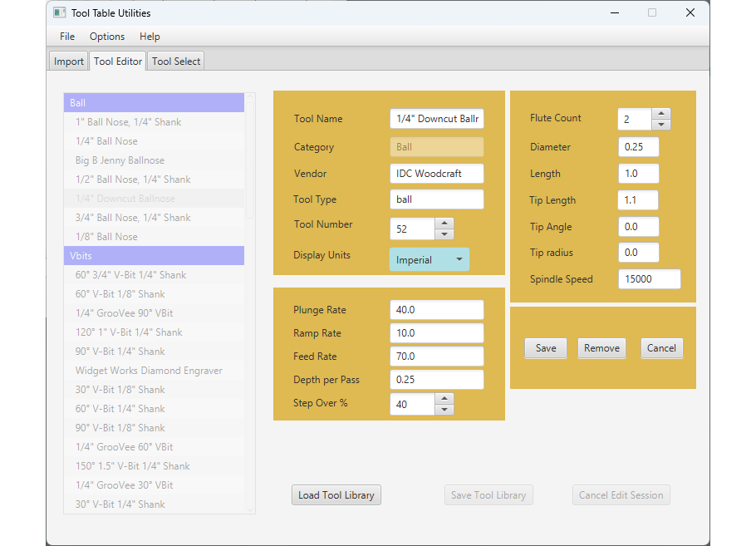
Task: Select 60° V-Bit 1/8" Shank
Action: pos(154,293)
